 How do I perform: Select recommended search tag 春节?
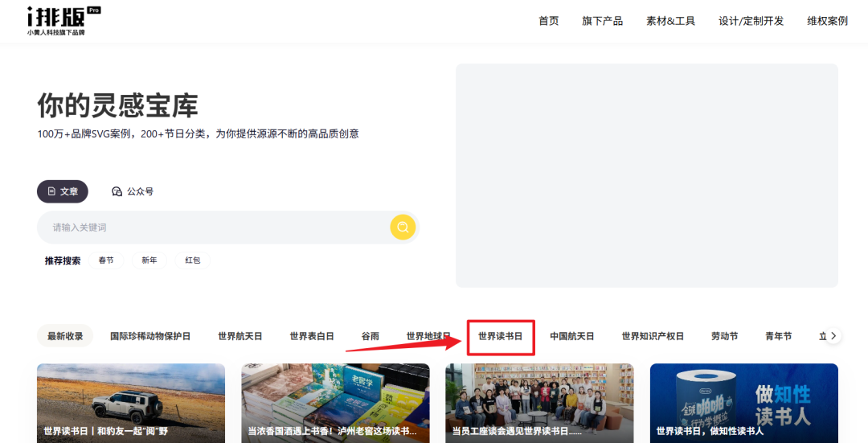(106, 260)
